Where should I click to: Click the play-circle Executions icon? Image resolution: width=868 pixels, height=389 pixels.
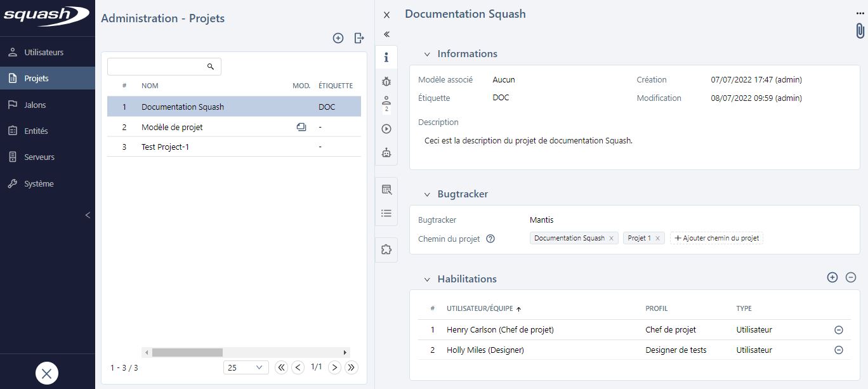[x=386, y=128]
